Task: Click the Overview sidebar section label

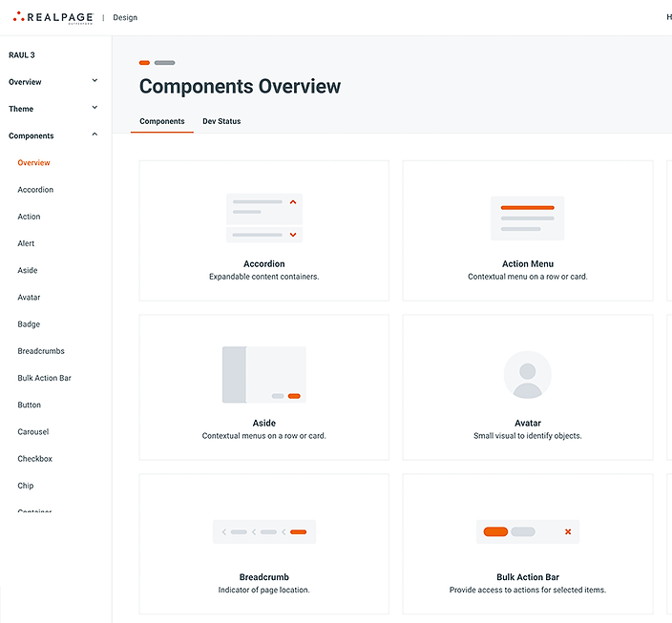Action: (x=25, y=82)
